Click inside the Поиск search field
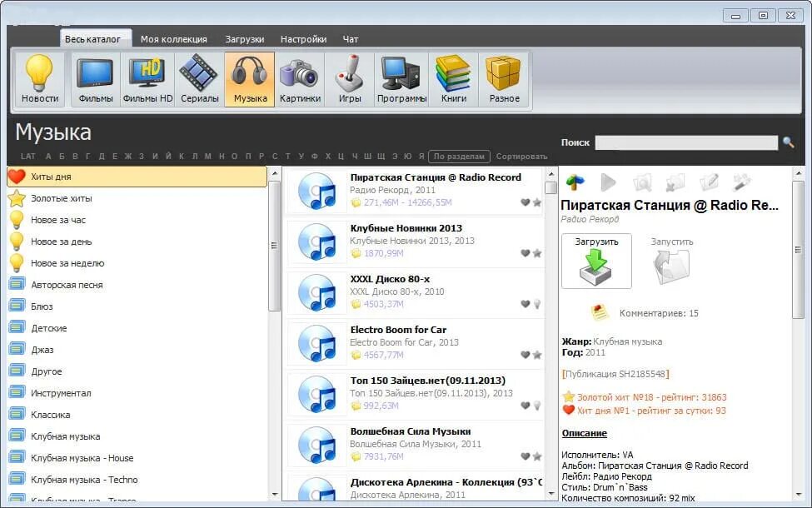 click(x=686, y=142)
